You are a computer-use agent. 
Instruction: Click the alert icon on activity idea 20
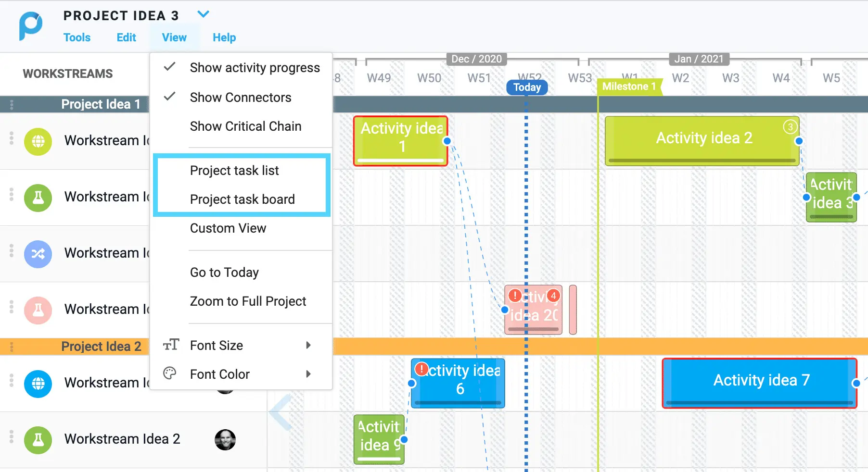pyautogui.click(x=514, y=296)
